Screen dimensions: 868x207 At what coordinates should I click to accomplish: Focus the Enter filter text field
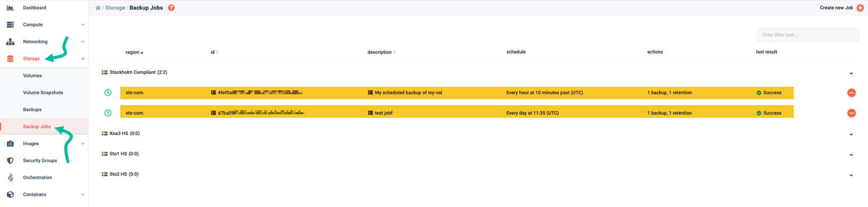click(808, 35)
